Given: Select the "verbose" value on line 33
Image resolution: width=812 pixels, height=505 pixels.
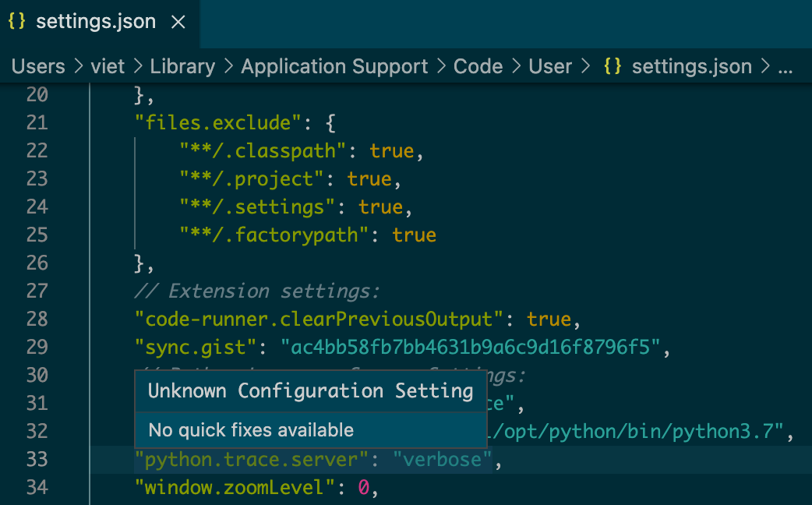Looking at the screenshot, I should pyautogui.click(x=442, y=460).
